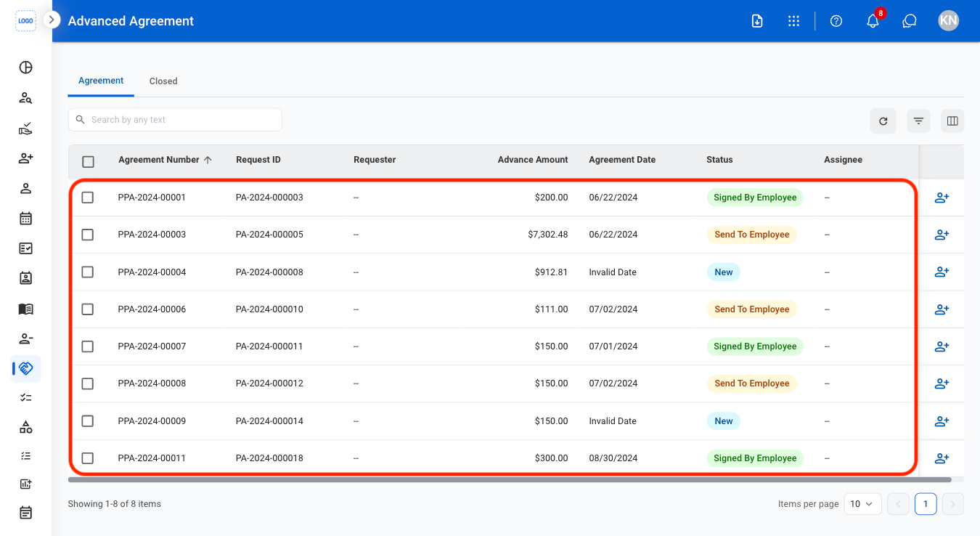
Task: Check the PPA-2024-00007 row checkbox
Action: tap(88, 346)
